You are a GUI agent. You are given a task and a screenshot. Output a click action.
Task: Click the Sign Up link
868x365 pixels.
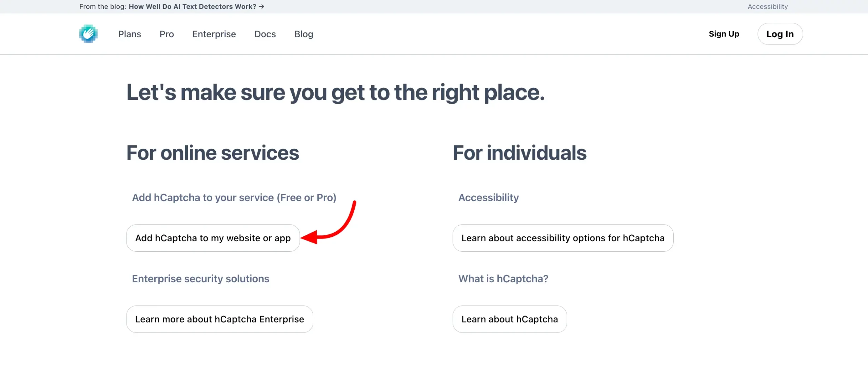pos(724,34)
